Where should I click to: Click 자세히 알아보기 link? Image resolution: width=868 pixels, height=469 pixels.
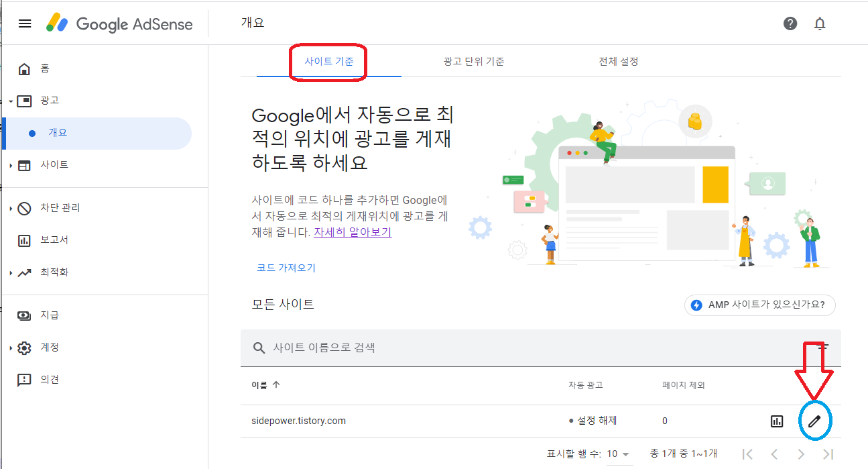point(353,232)
